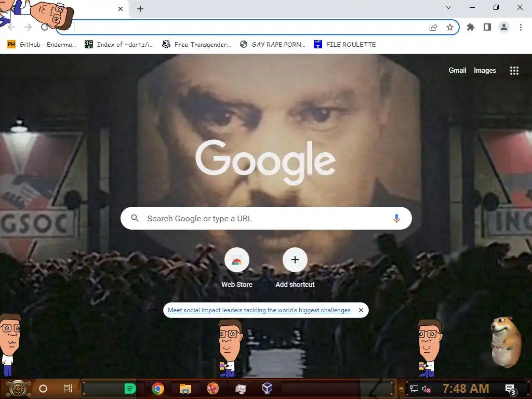Go back with the back arrow
The width and height of the screenshot is (532, 399).
(x=11, y=27)
